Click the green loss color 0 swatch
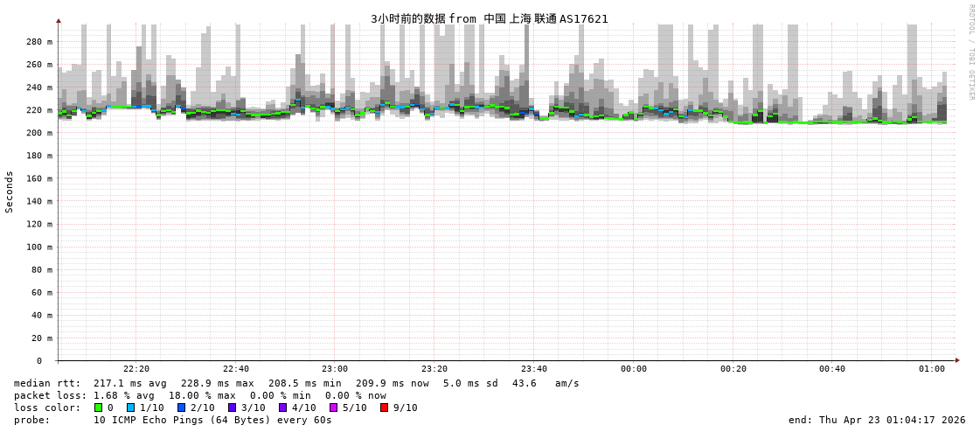 click(x=98, y=408)
